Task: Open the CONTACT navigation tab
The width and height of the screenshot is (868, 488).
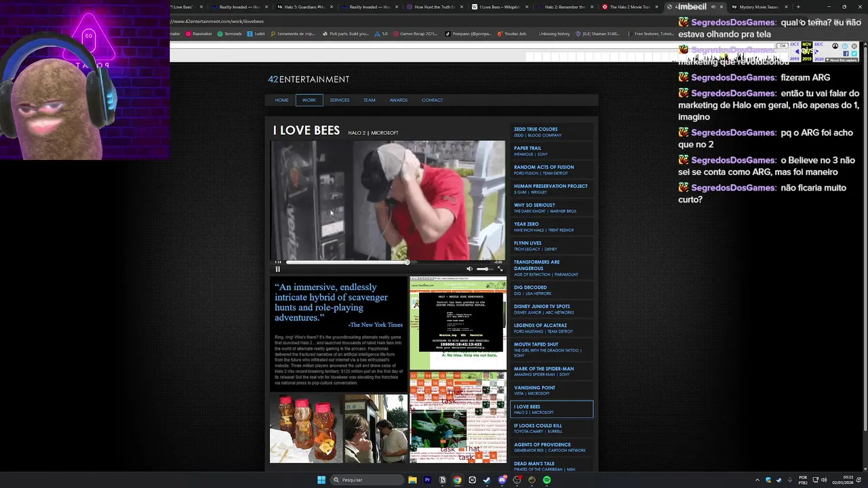Action: coord(432,100)
